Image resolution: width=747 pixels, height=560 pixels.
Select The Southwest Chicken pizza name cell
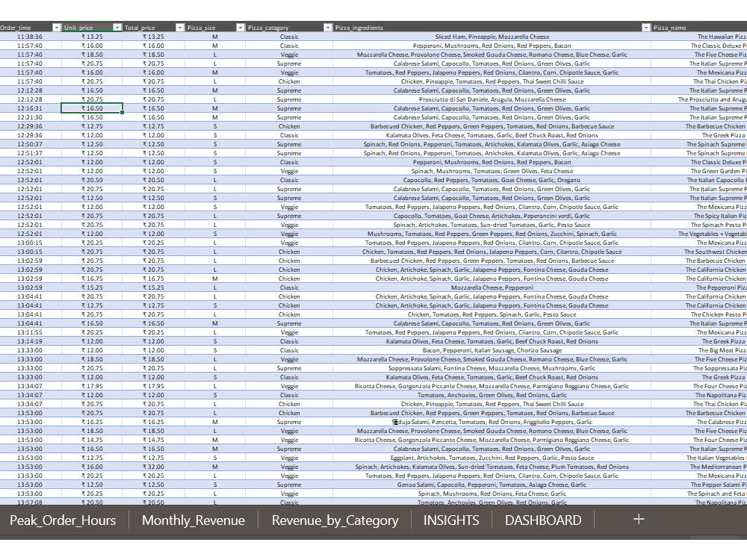coord(699,252)
